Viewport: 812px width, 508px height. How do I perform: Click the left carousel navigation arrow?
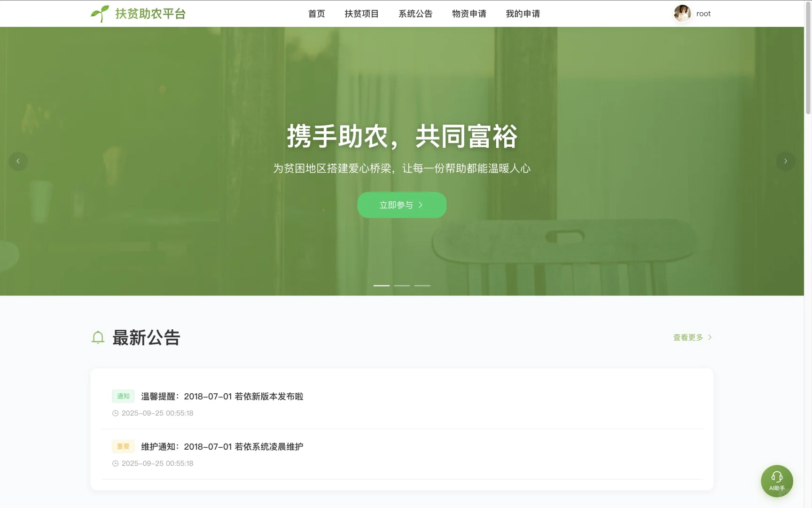click(x=18, y=161)
